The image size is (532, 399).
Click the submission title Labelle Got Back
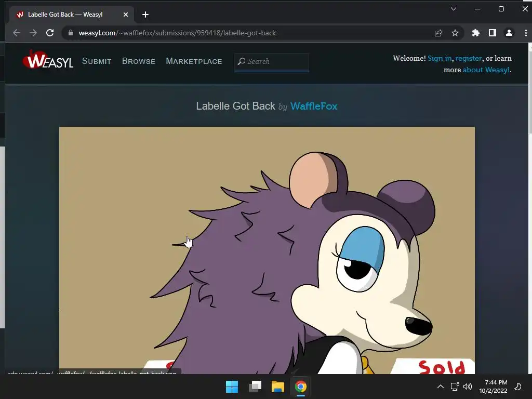(x=235, y=106)
